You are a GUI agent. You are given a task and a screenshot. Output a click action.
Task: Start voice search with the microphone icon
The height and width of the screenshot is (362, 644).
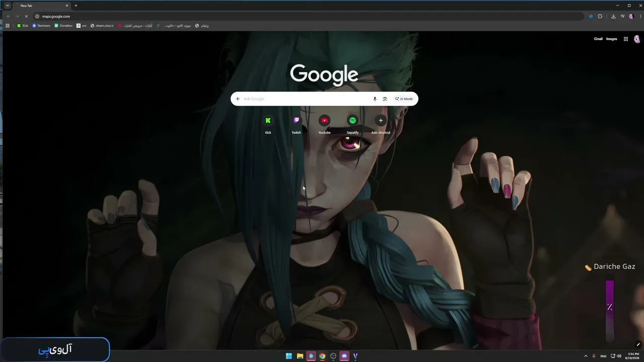coord(375,99)
